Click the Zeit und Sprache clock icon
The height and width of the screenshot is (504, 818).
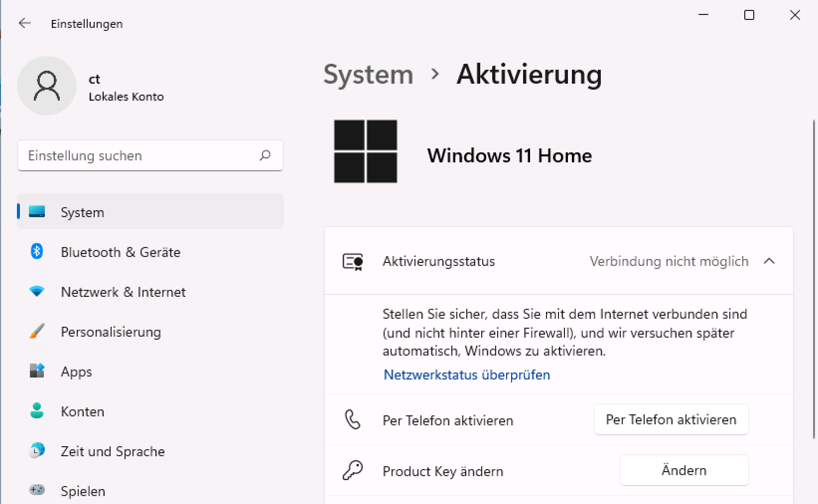[x=37, y=451]
